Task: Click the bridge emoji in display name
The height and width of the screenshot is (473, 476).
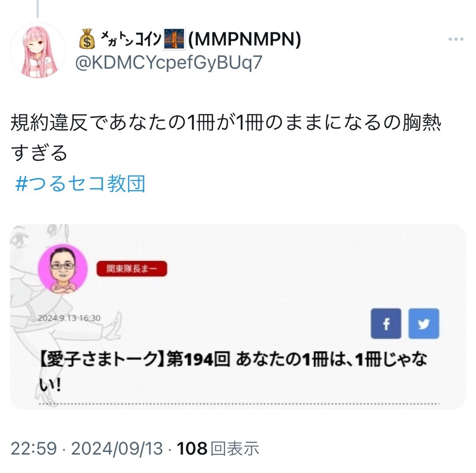Action: pos(174,39)
